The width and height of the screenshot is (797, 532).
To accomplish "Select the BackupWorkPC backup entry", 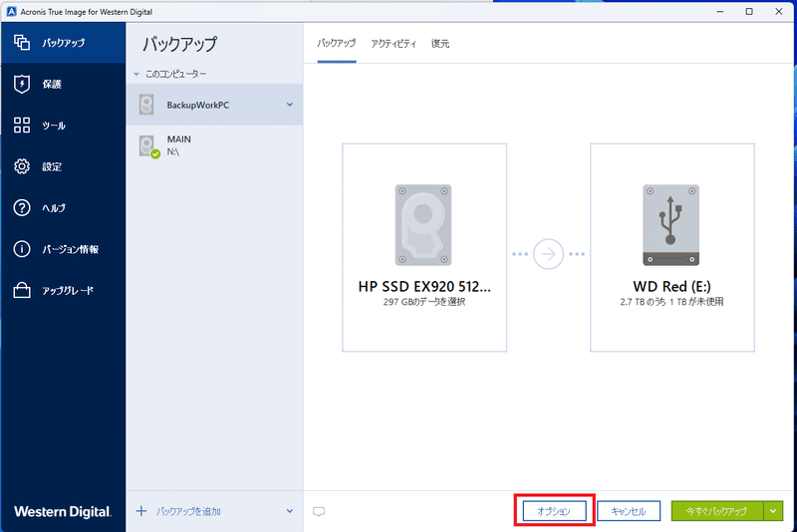I will click(214, 105).
